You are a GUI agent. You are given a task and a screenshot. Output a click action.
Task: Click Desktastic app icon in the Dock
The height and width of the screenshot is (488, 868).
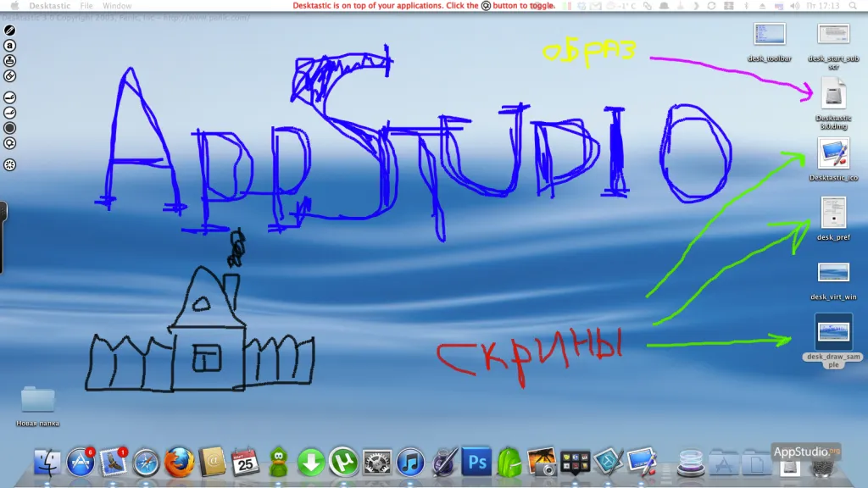tap(642, 462)
